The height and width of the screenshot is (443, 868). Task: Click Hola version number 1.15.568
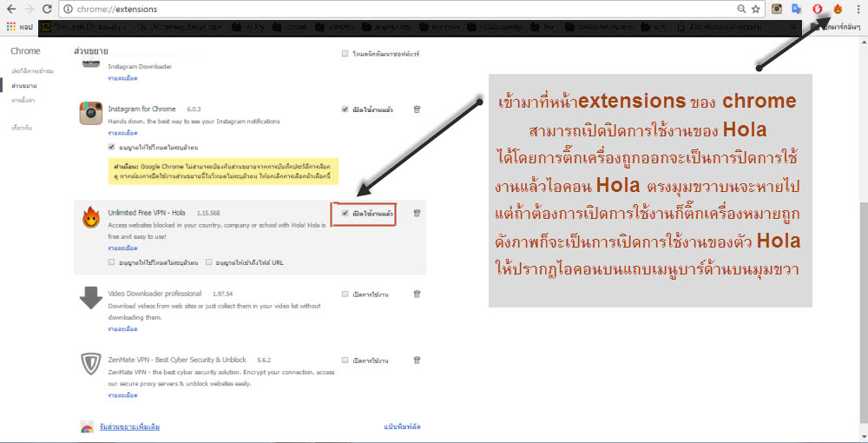pyautogui.click(x=208, y=213)
